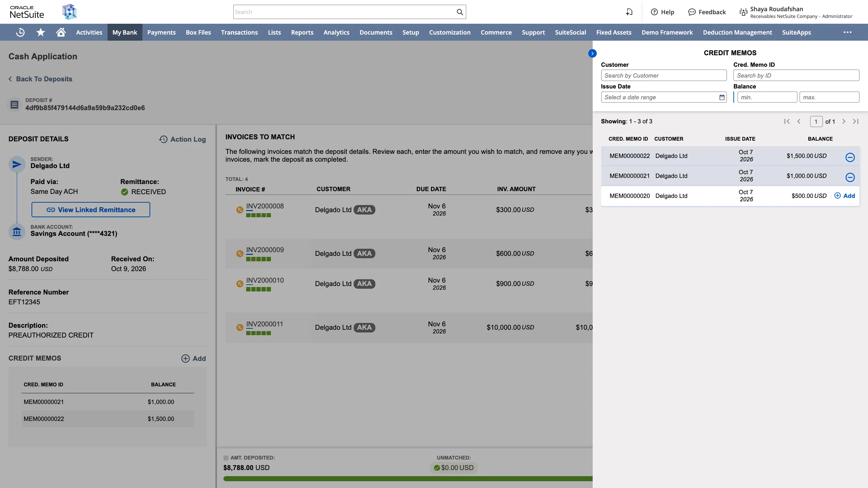This screenshot has height=488, width=868.
Task: Click the deposit document icon
Action: pyautogui.click(x=14, y=105)
